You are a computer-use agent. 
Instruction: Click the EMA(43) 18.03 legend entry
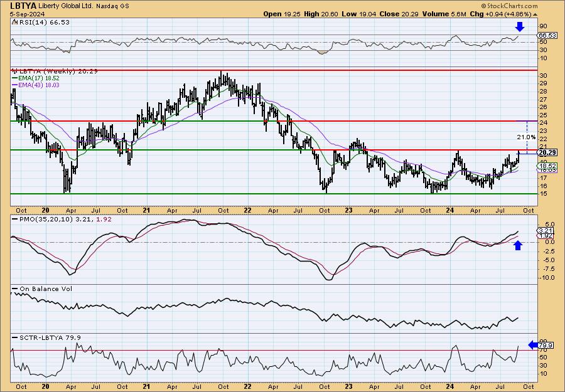tap(38, 85)
